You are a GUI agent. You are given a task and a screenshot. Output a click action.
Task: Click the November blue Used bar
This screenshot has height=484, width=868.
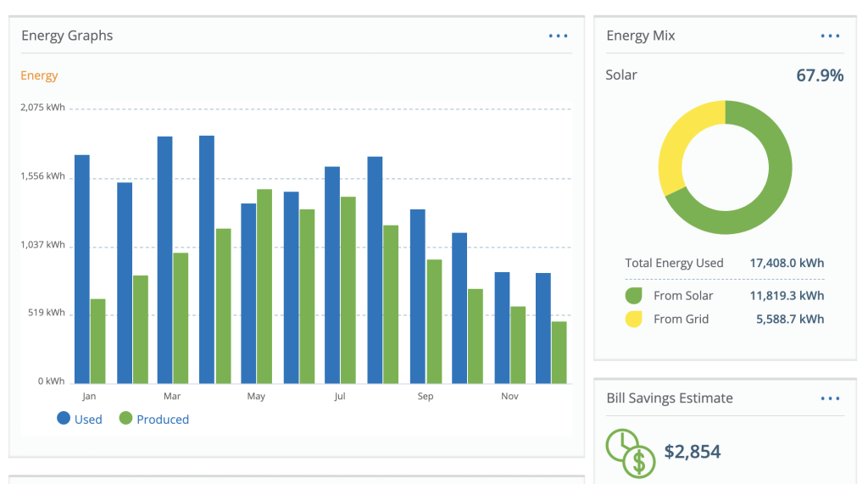pyautogui.click(x=502, y=328)
